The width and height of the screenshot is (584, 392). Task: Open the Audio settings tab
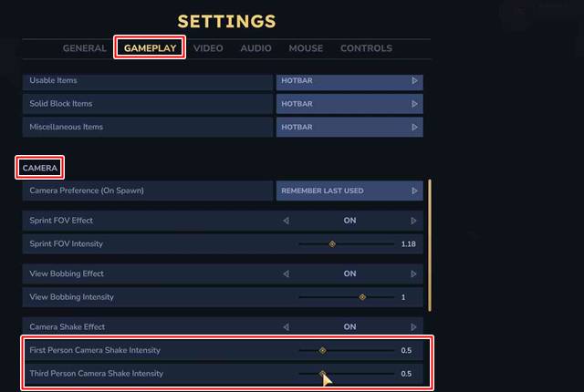point(255,48)
